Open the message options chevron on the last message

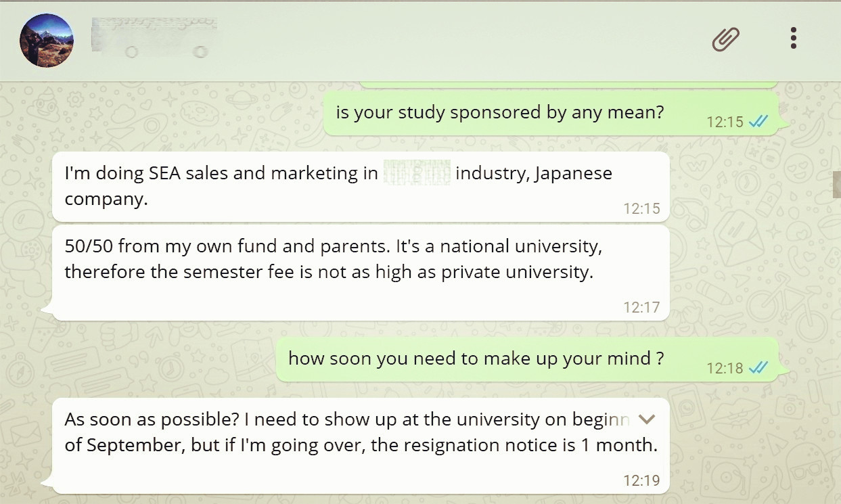click(x=647, y=419)
